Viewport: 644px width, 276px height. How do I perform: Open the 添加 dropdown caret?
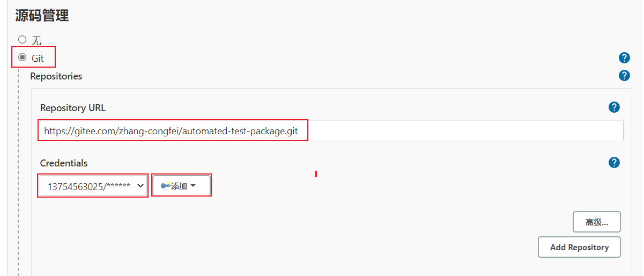tap(193, 186)
